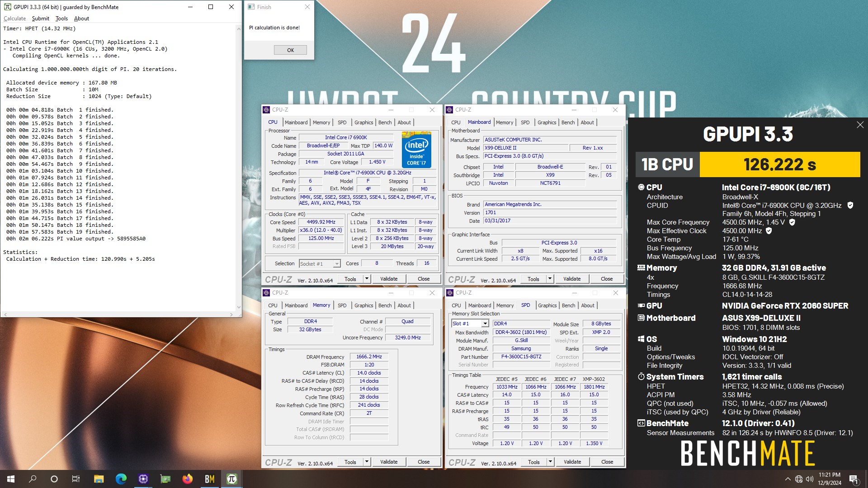Click taskbar clock showing 11:21 PM
Image resolution: width=868 pixels, height=488 pixels.
(829, 479)
